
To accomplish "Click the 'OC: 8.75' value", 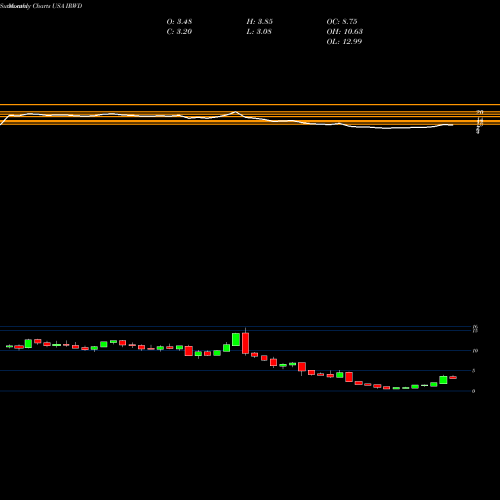I will tap(342, 22).
